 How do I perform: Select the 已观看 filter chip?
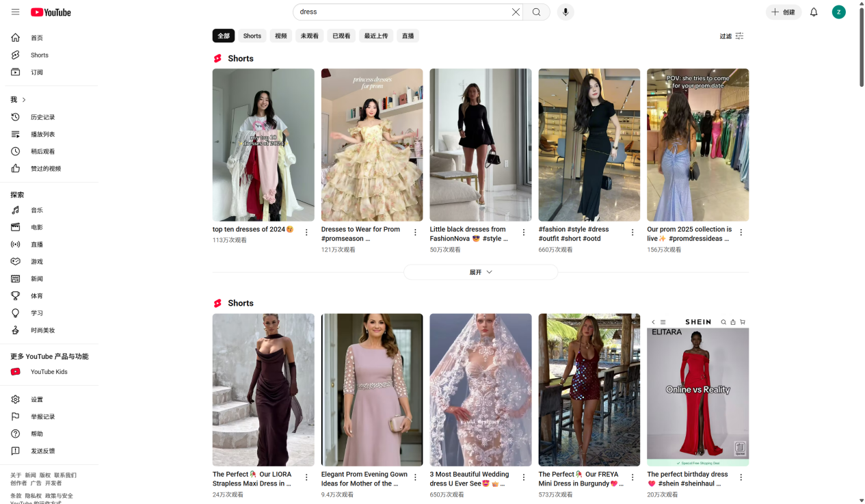point(341,36)
